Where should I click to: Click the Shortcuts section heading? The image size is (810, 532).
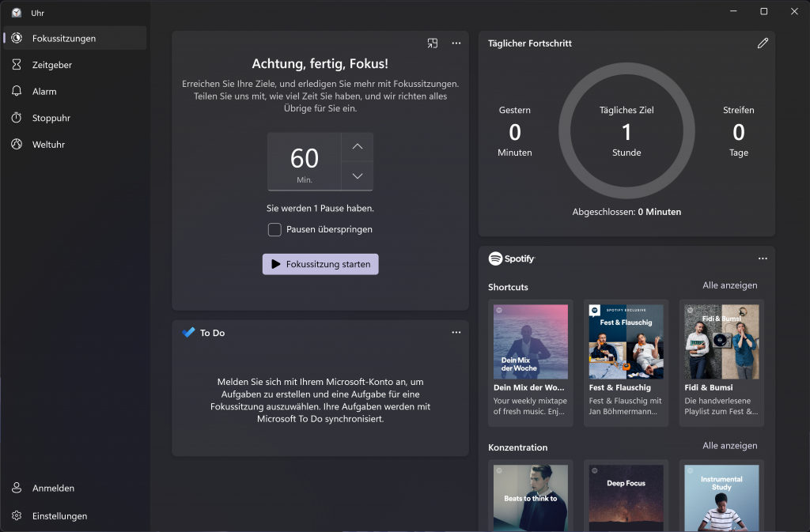point(509,287)
